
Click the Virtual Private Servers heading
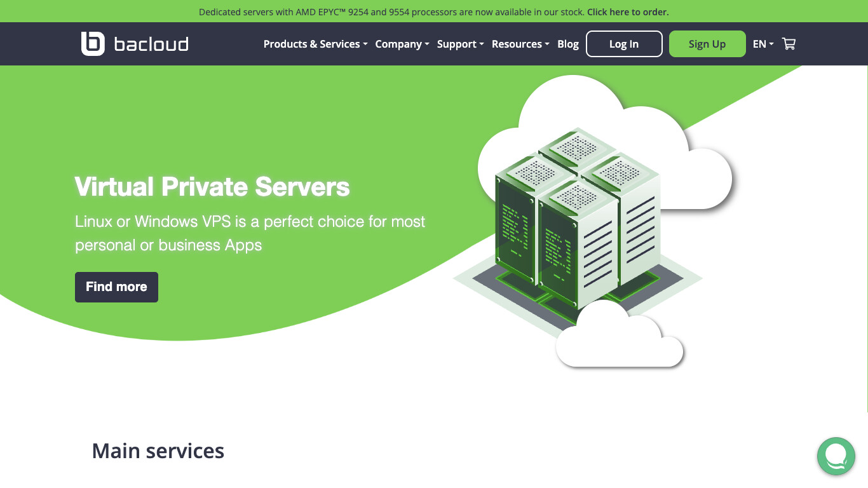tap(212, 186)
